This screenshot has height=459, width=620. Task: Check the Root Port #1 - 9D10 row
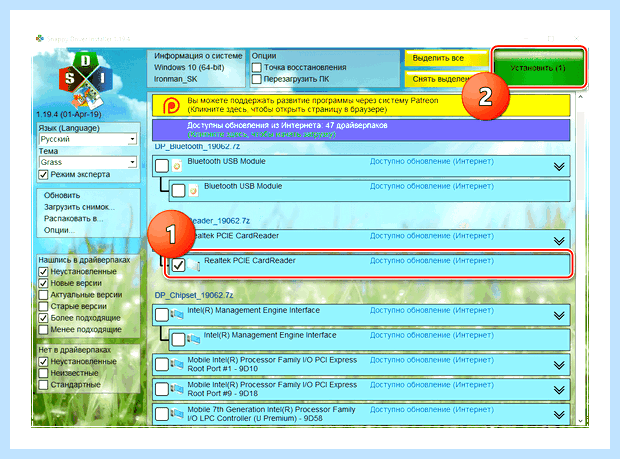click(162, 365)
